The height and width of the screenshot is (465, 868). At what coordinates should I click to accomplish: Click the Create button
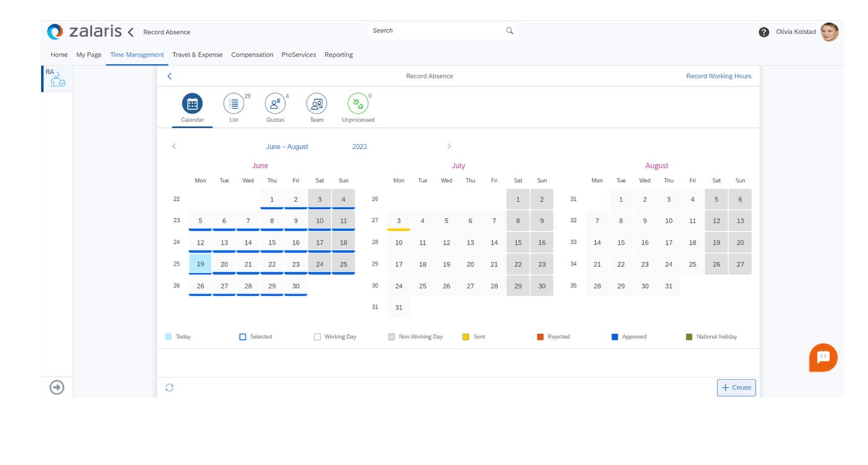coord(736,387)
